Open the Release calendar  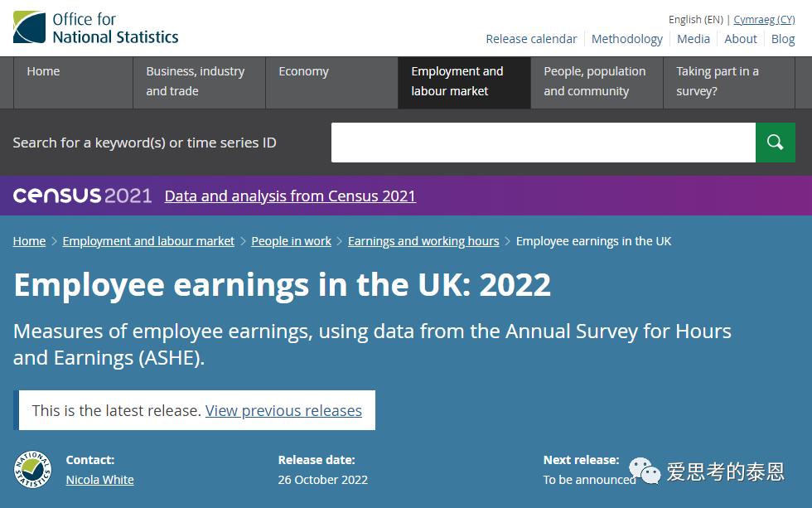click(531, 38)
